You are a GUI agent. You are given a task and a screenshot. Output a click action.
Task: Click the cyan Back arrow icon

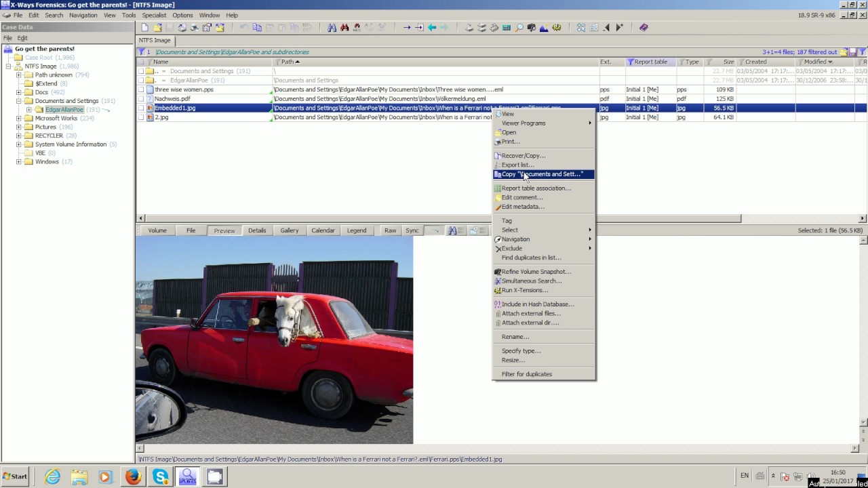(432, 28)
